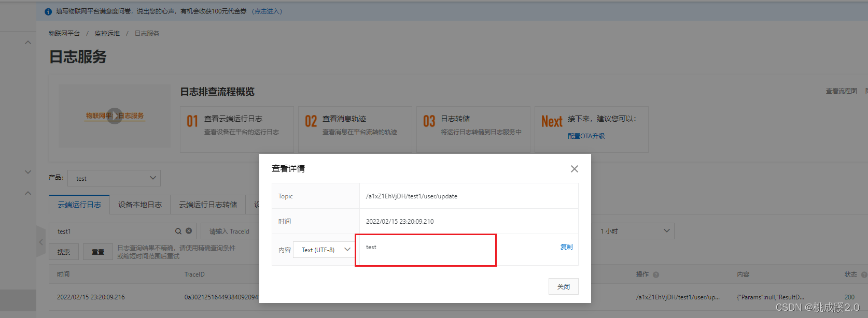The height and width of the screenshot is (318, 868).
Task: Select the content text 'test' in dialog
Action: tap(371, 247)
